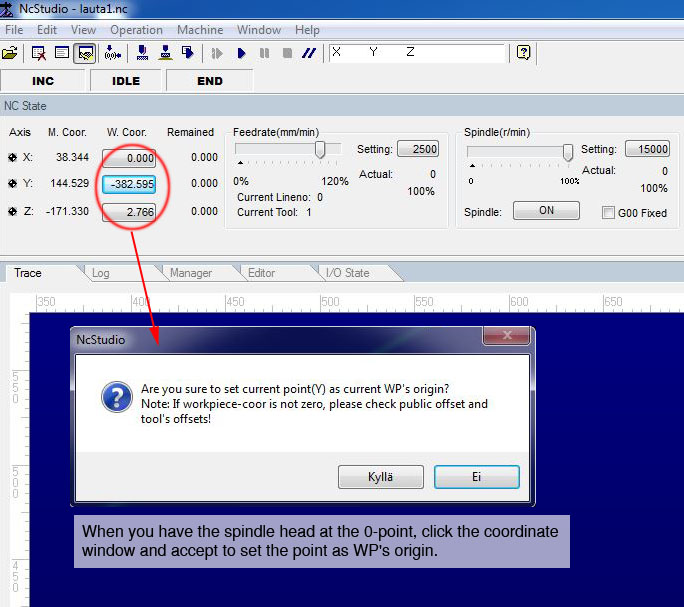Open the Edit menu
This screenshot has width=684, height=607.
pyautogui.click(x=47, y=30)
